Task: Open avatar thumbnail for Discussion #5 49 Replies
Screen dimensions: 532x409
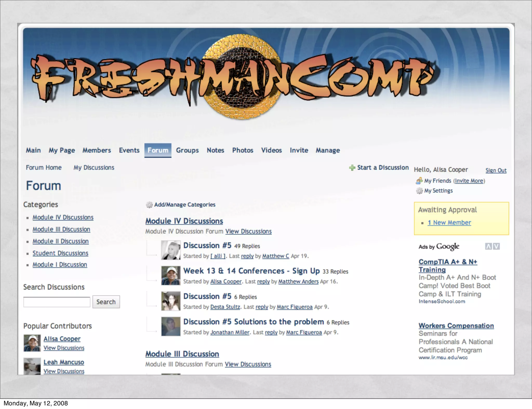Action: [171, 250]
